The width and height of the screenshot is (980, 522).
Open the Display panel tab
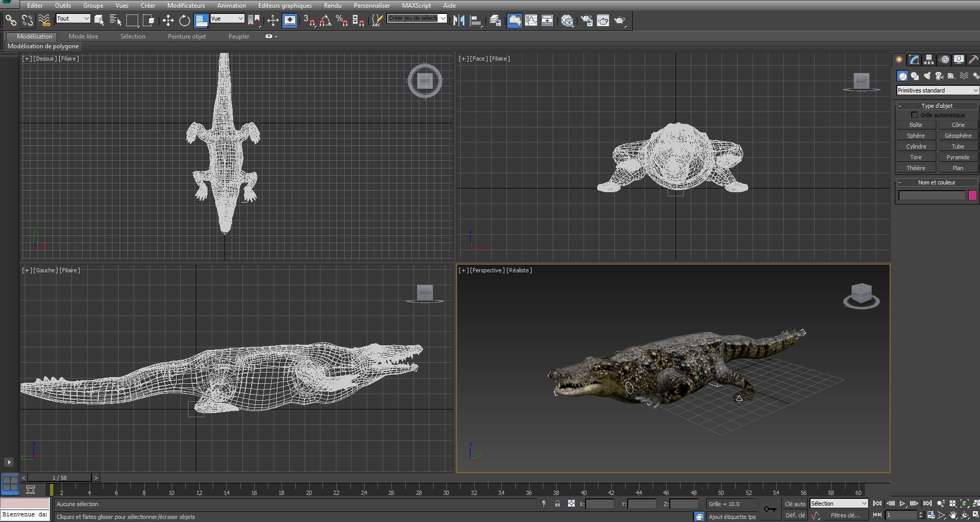click(959, 60)
